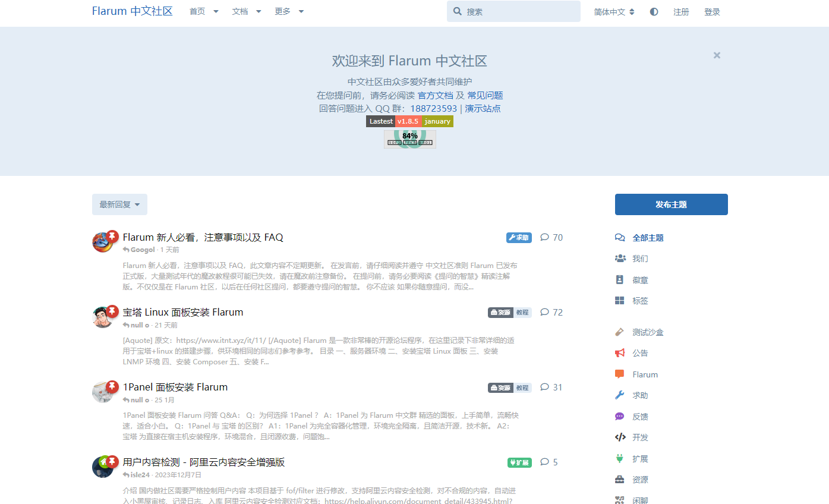Image resolution: width=829 pixels, height=504 pixels.
Task: Expand the 更多 navigation dropdown
Action: pos(289,11)
